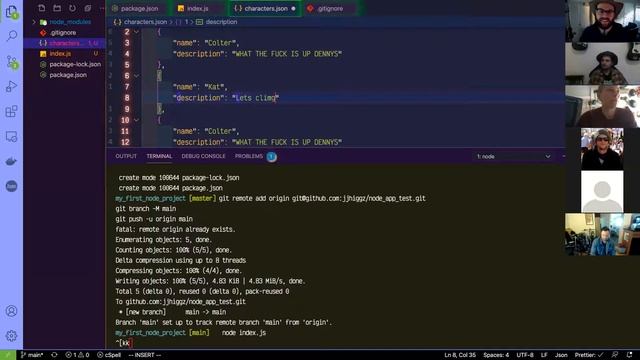The width and height of the screenshot is (640, 360).
Task: Click the cSpell status bar item
Action: click(109, 355)
